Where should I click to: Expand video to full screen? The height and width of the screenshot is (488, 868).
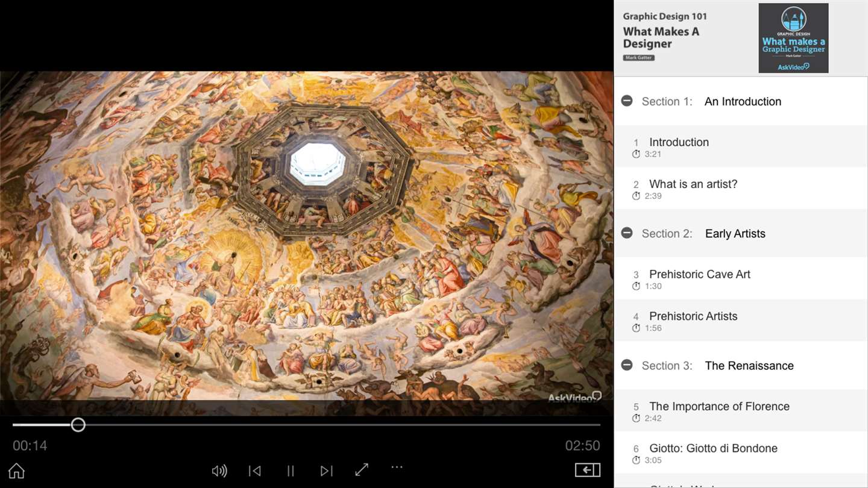362,470
